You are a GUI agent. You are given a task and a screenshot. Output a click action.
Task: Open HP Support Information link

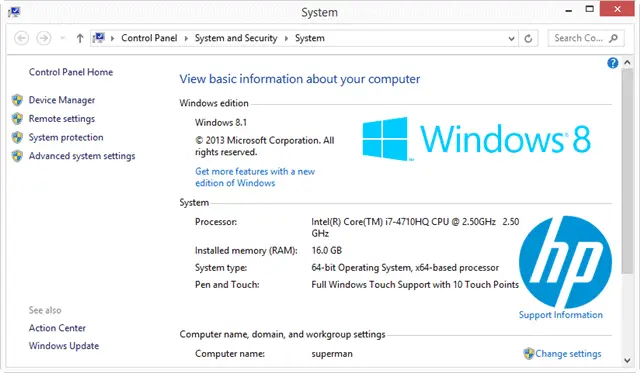coord(560,315)
